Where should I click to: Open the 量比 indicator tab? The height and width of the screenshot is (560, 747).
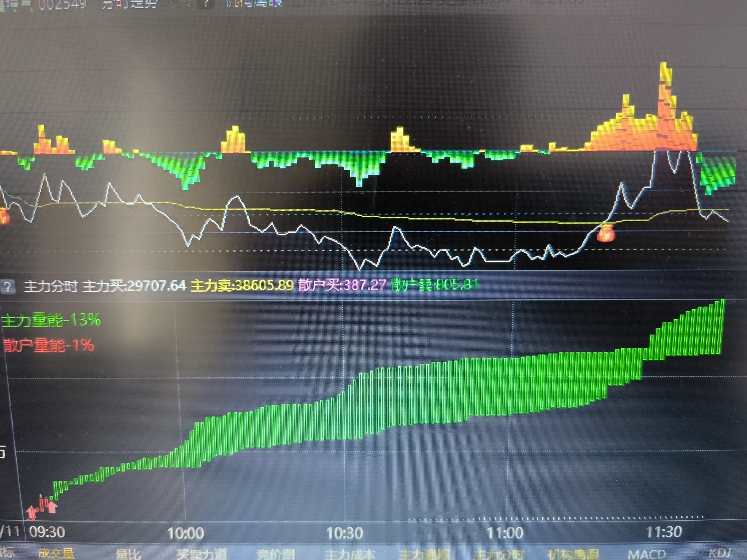pyautogui.click(x=128, y=554)
